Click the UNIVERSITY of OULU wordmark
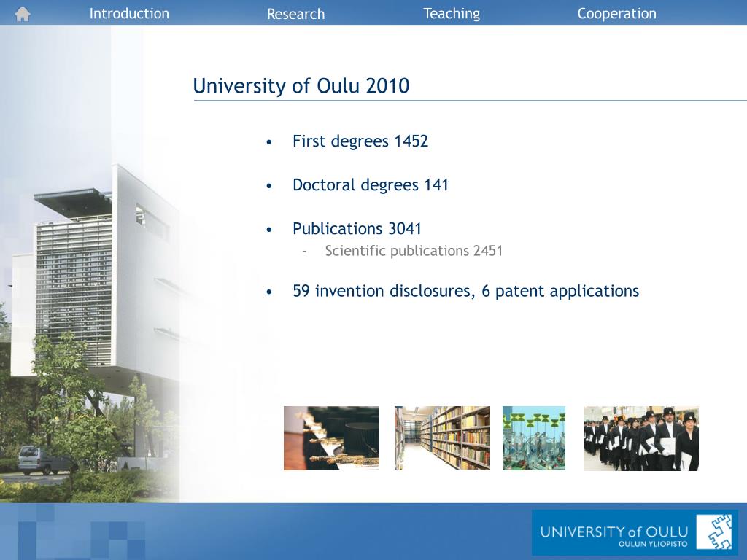747x560 pixels. (x=614, y=532)
